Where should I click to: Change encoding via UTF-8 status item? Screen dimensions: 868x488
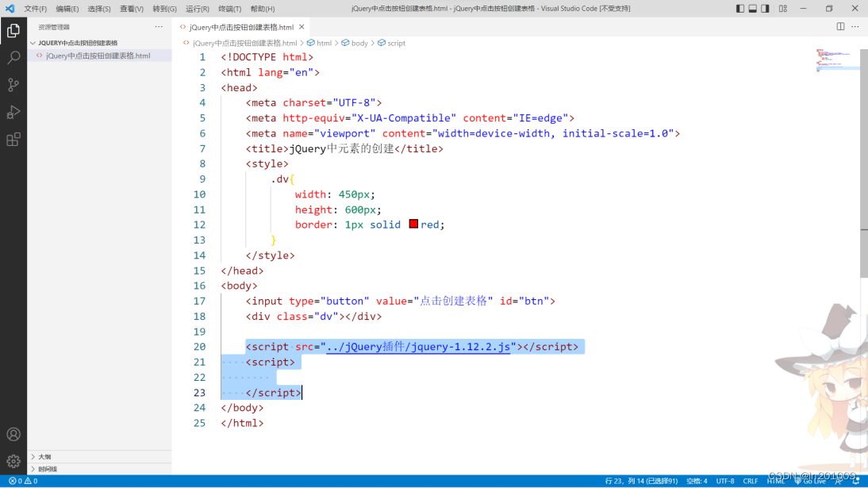725,481
